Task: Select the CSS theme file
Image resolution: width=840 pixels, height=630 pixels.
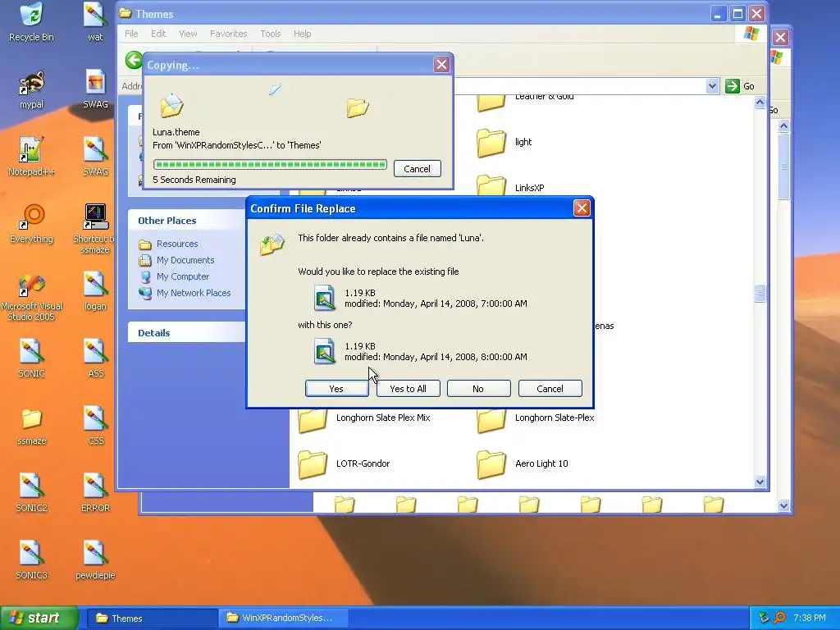Action: click(x=95, y=427)
